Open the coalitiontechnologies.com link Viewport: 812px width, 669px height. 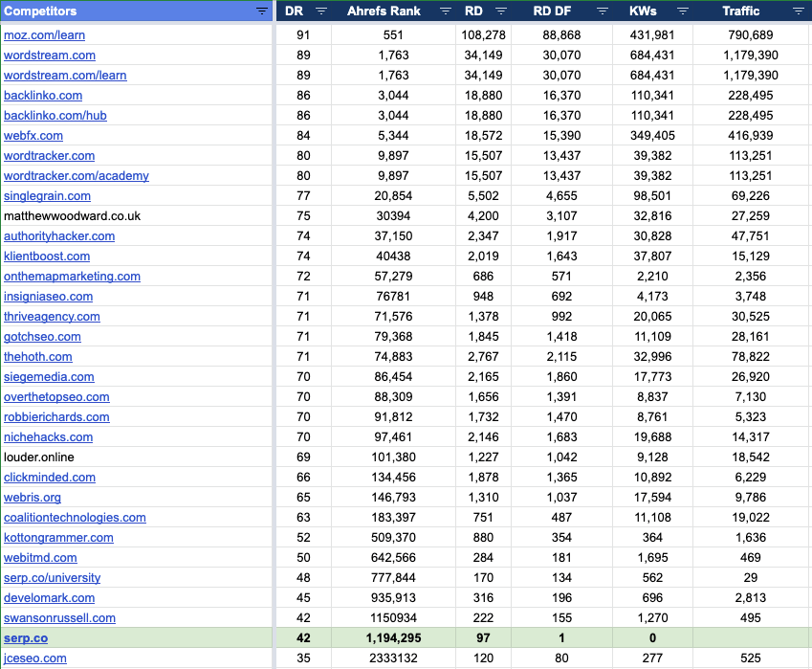click(x=75, y=518)
